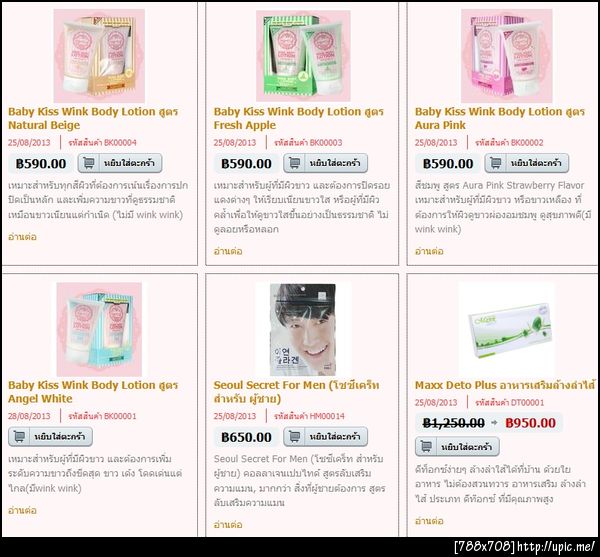Image resolution: width=600 pixels, height=557 pixels.
Task: Open Fresh Apple lotion product image
Action: (x=303, y=56)
